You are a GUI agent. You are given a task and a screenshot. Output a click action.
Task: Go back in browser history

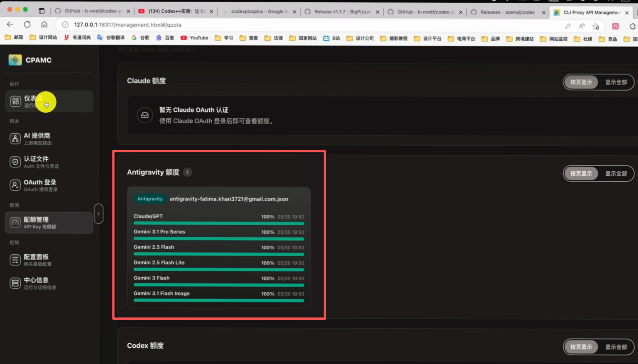10,24
